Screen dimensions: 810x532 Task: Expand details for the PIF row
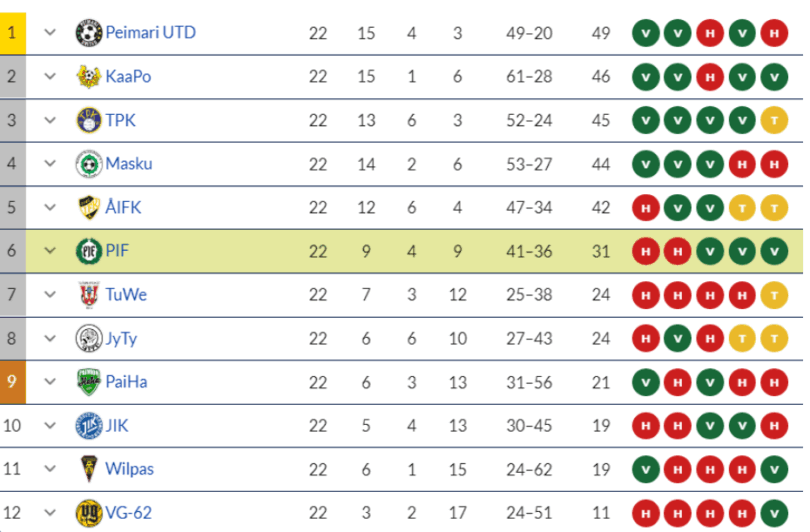coord(51,251)
